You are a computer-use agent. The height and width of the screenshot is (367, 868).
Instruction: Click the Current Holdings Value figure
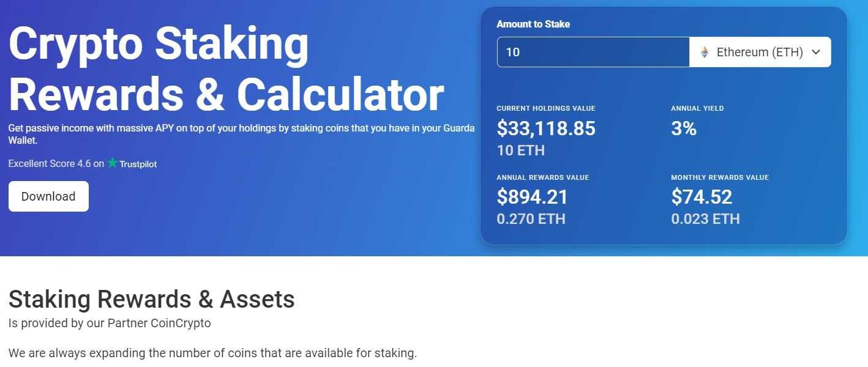coord(547,128)
